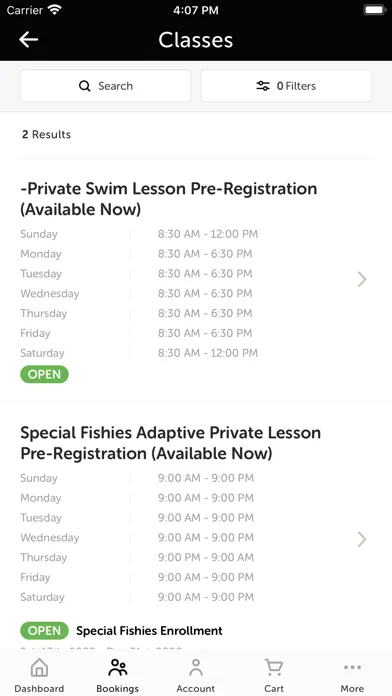
Task: Tap the back arrow in header
Action: pos(29,40)
